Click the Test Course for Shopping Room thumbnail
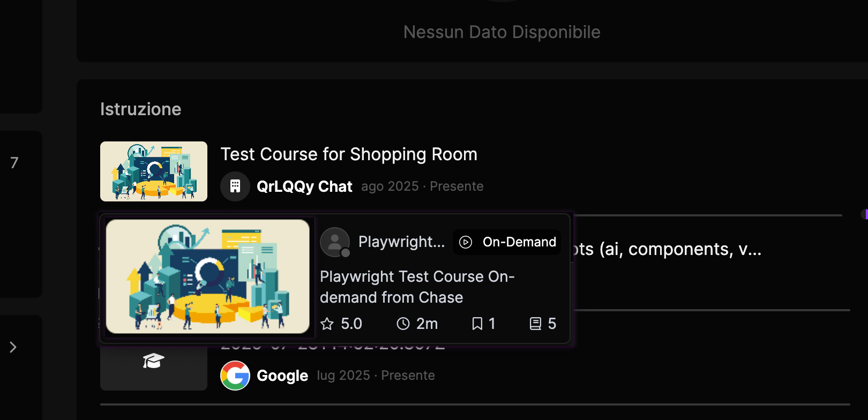The image size is (868, 420). click(x=154, y=171)
